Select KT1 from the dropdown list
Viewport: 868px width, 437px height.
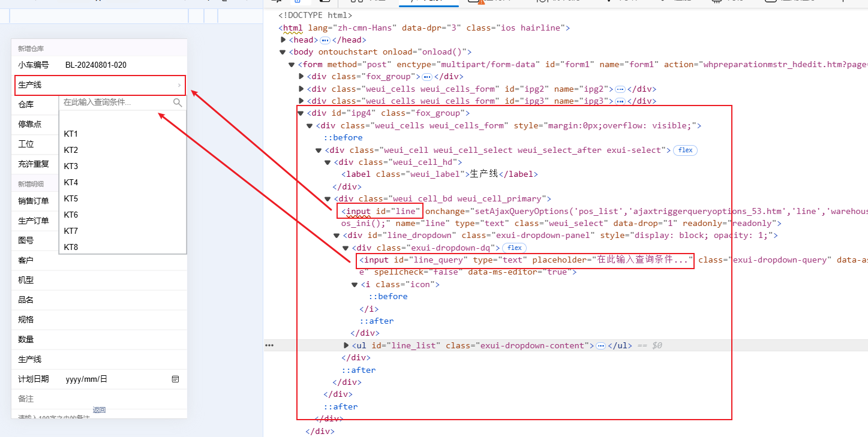(x=71, y=134)
